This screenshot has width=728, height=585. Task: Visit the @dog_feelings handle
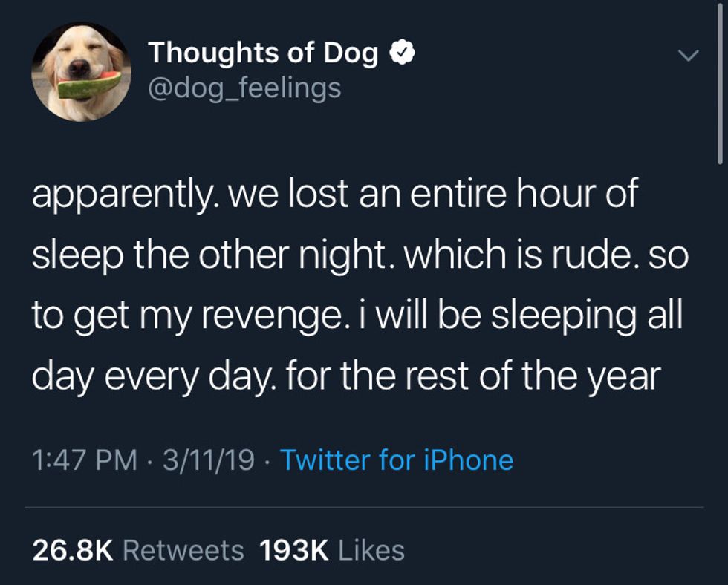(244, 88)
